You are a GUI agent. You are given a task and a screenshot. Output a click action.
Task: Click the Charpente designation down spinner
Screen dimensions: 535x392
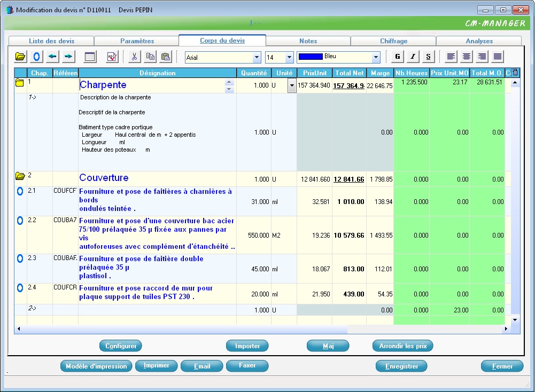(x=229, y=89)
